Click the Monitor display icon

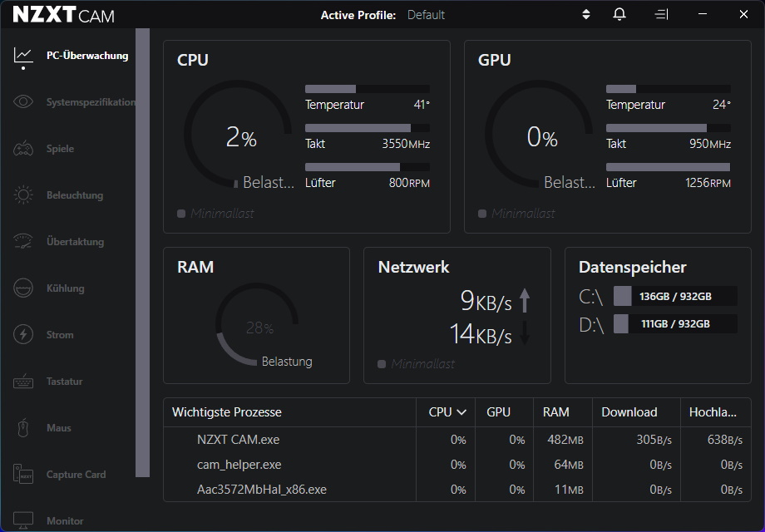[x=23, y=520]
